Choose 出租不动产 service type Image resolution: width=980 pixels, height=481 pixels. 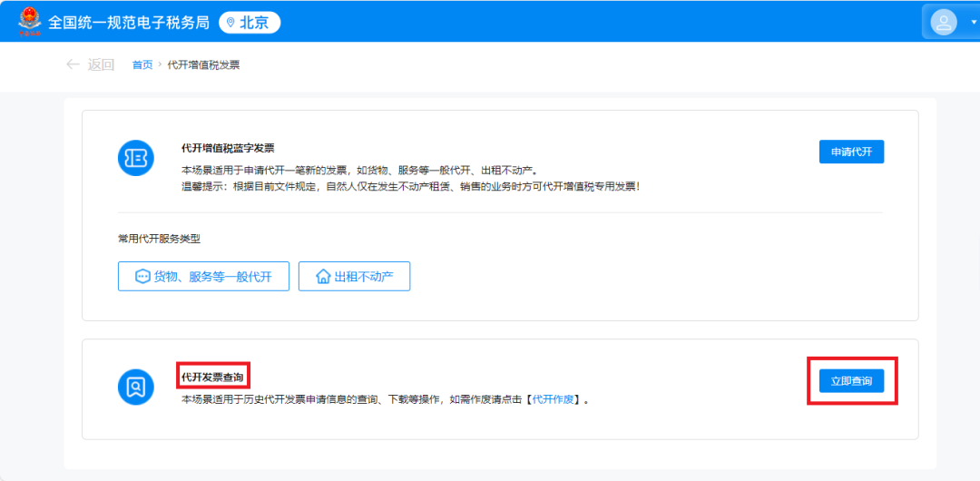(355, 277)
